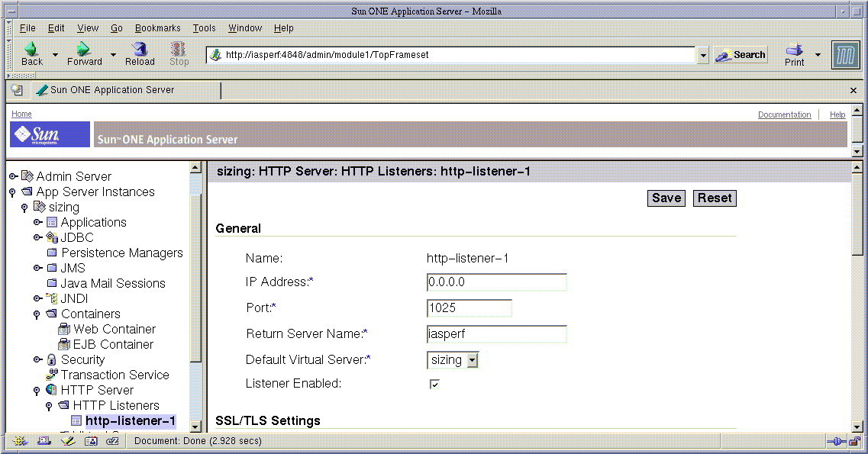Open the URL history dropdown arrow
Screen dimensions: 868x454
coord(702,55)
